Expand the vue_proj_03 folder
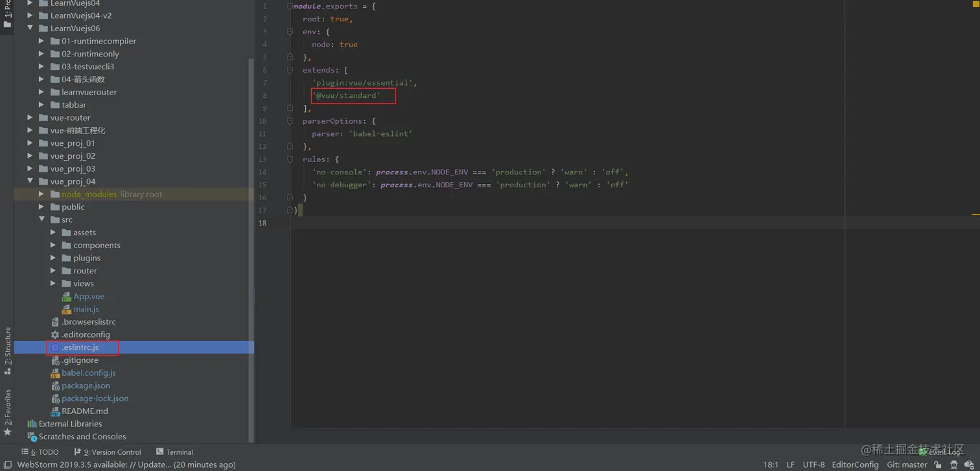Screen dimensions: 980x471 [x=30, y=168]
